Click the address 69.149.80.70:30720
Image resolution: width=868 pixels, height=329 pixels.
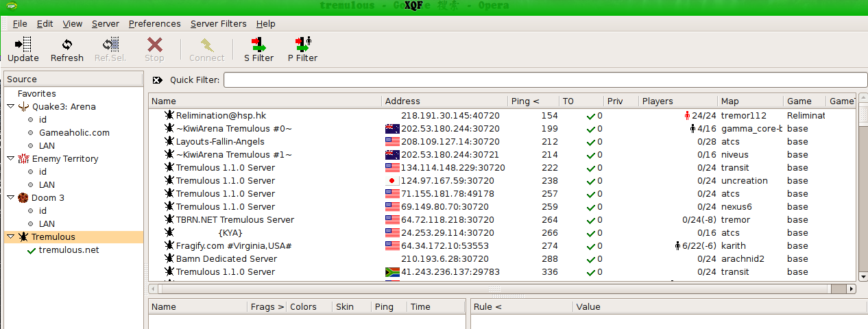[x=445, y=207]
